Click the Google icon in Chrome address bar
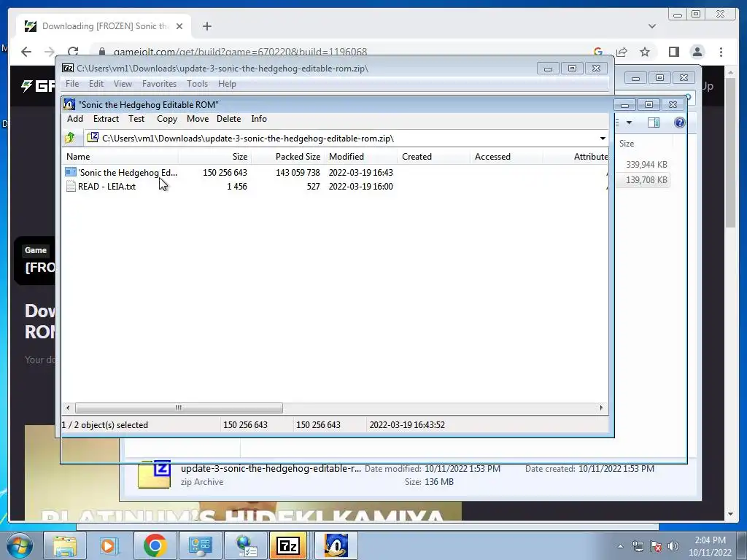The image size is (747, 560). coord(598,52)
